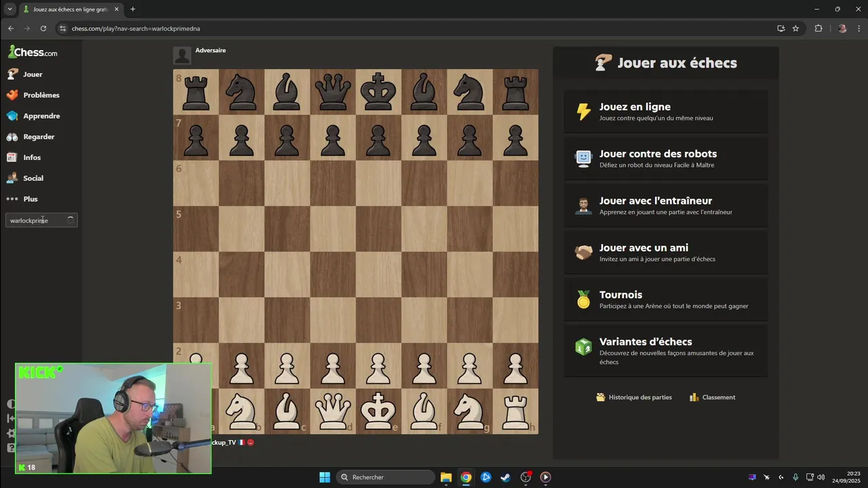Click the taskbar Rechercher search box
This screenshot has height=488, width=868.
click(386, 477)
